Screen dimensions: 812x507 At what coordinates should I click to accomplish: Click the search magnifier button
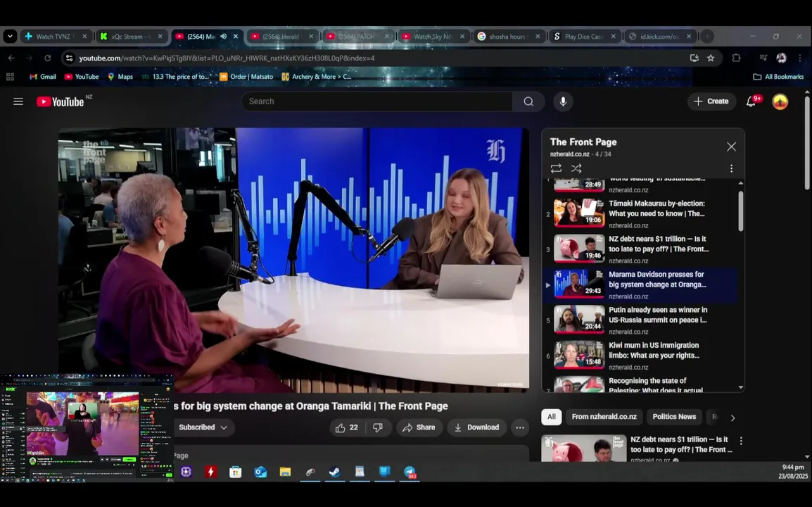point(528,101)
